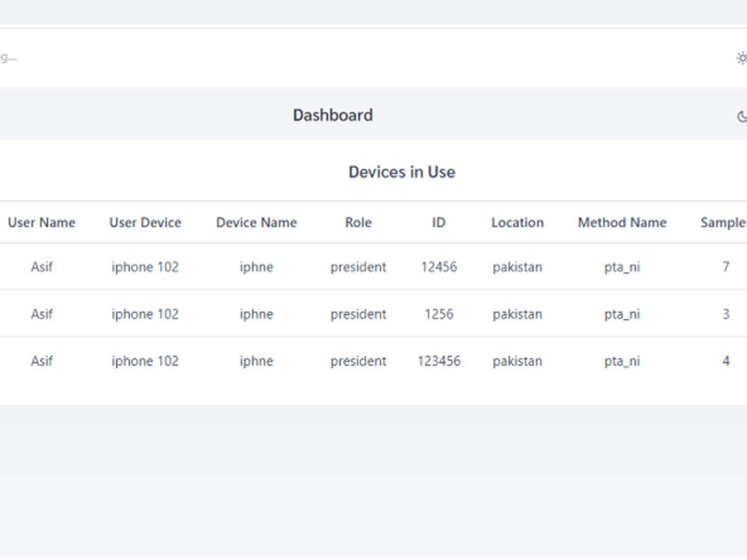This screenshot has width=747, height=560.
Task: Select the Devices in Use table heading
Action: [x=401, y=172]
